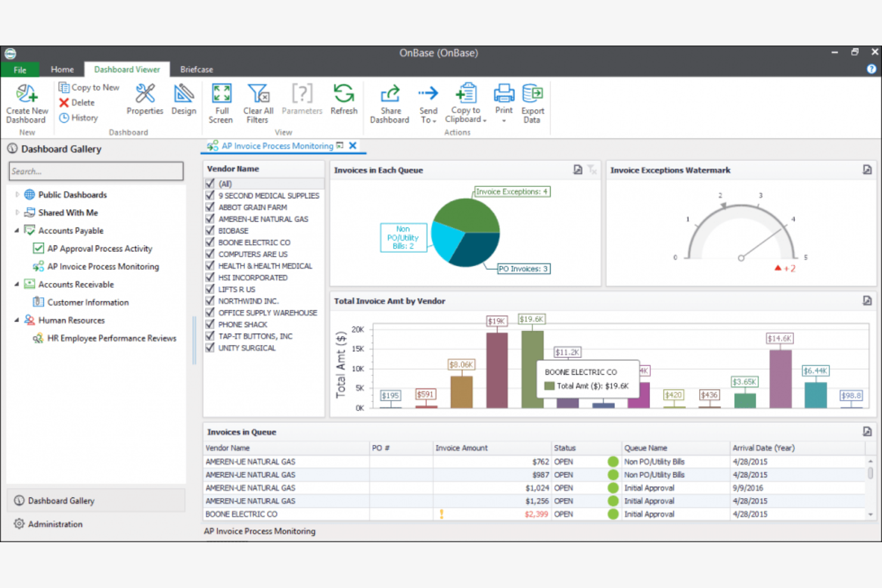Uncheck the BIOBASE vendor filter
Image resolution: width=882 pixels, height=588 pixels.
point(210,231)
